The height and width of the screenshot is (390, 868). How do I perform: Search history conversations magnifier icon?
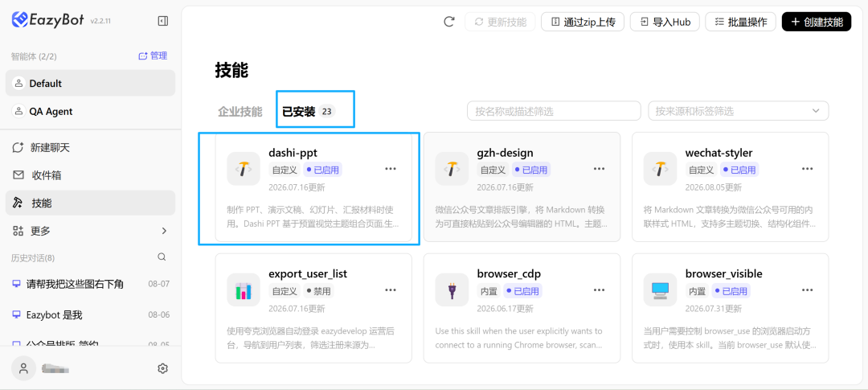(162, 257)
